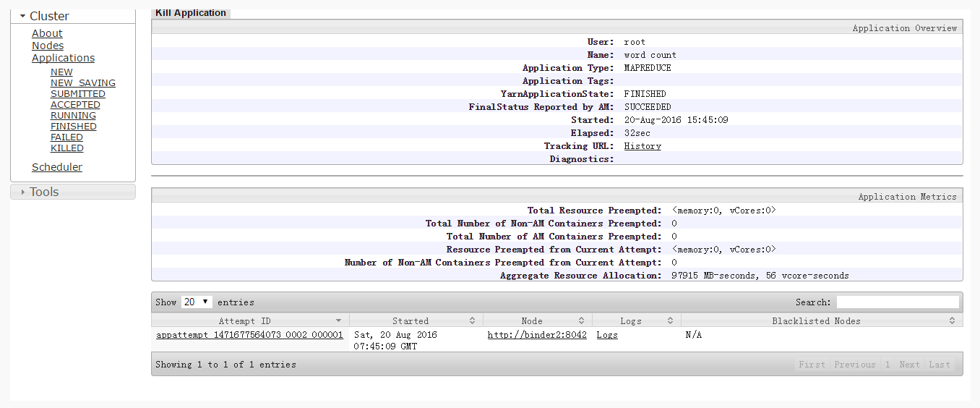The height and width of the screenshot is (408, 980).
Task: Sort by Attempt ID column
Action: 250,320
